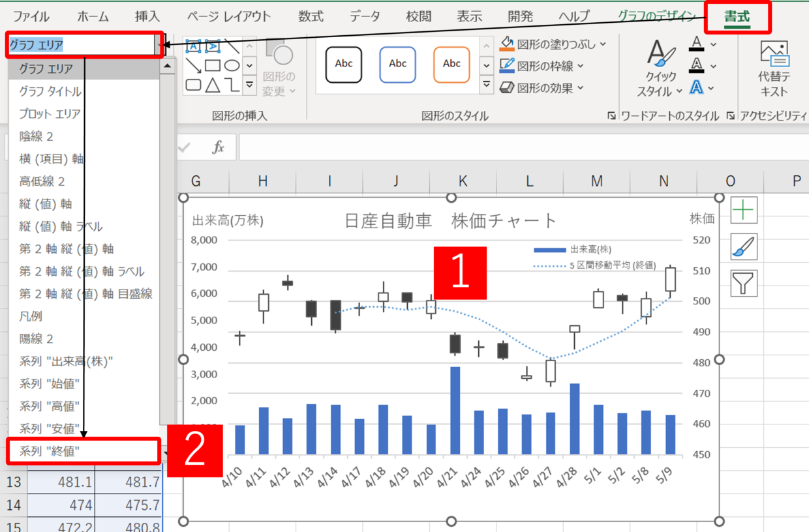Image resolution: width=809 pixels, height=532 pixels.
Task: Expand the shape styles gallery
Action: pos(486,84)
